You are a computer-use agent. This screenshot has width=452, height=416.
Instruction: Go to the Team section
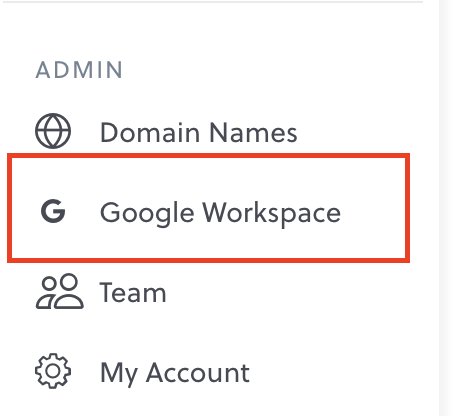coord(133,292)
